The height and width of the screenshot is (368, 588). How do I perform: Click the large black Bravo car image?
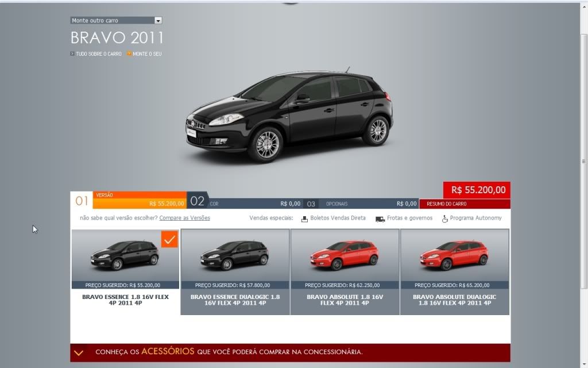(x=289, y=114)
